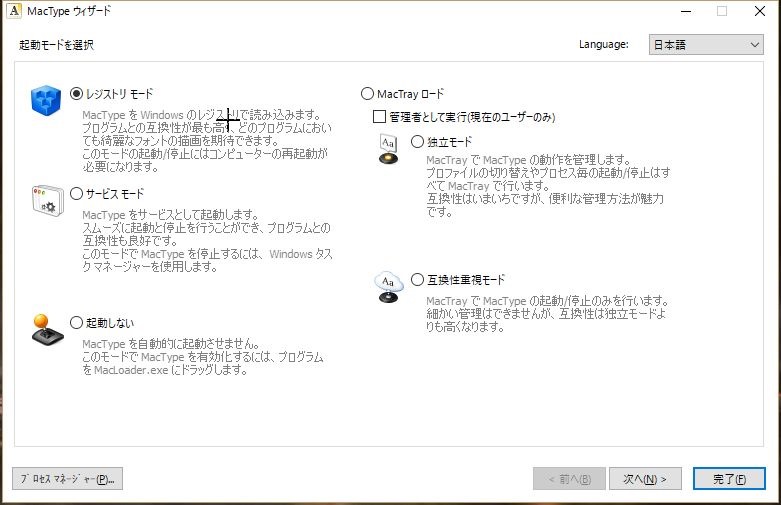This screenshot has width=781, height=505.
Task: Open プロセス マネージャー button
Action: pyautogui.click(x=67, y=479)
